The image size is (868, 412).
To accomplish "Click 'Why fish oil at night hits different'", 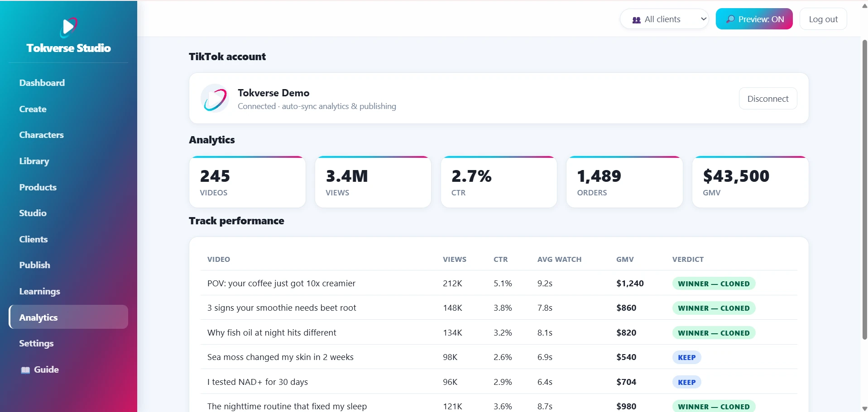I will pos(272,333).
